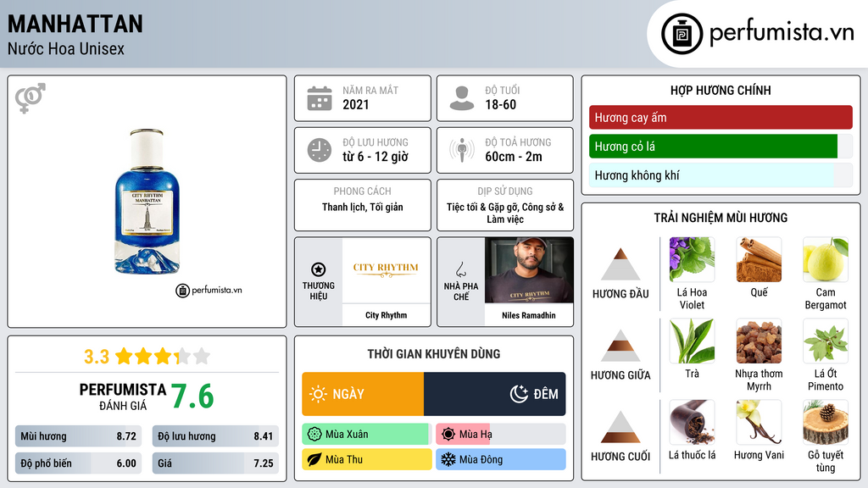Screen dimensions: 868x488
Task: Open the Cam Bergamot note image
Action: coord(826,259)
